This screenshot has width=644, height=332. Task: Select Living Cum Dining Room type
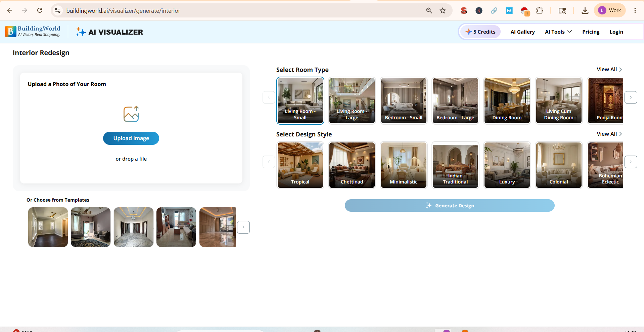click(559, 100)
